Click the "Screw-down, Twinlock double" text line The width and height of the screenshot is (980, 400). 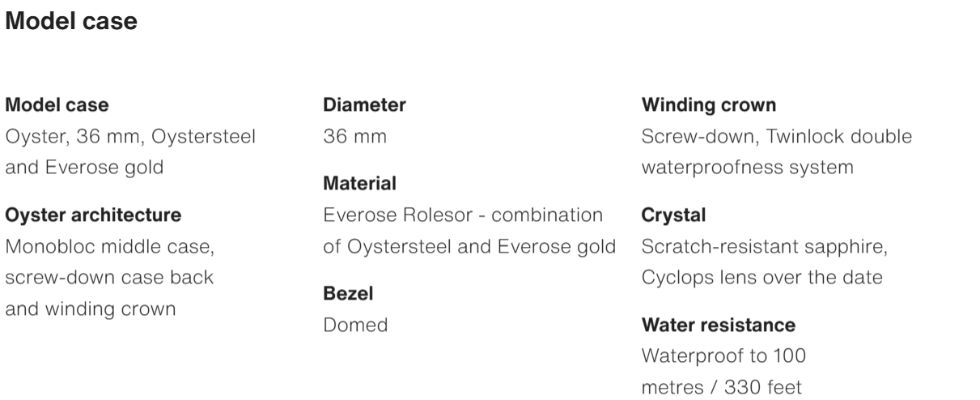point(777,137)
